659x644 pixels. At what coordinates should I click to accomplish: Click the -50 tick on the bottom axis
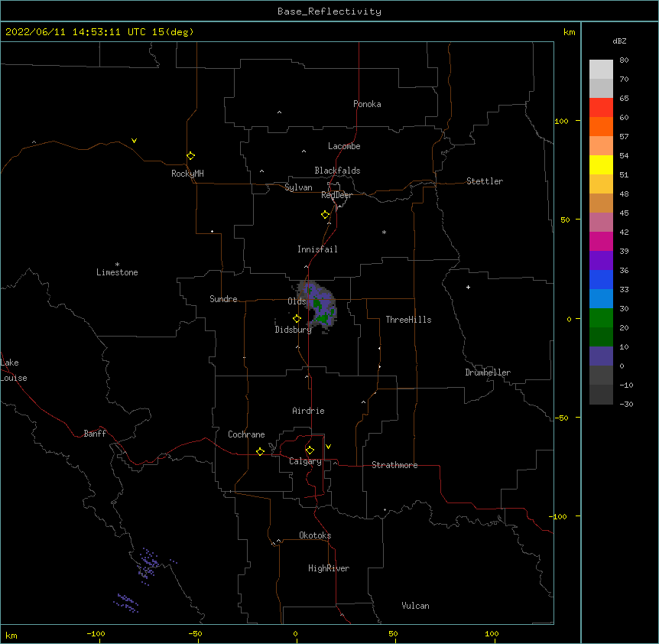(195, 633)
